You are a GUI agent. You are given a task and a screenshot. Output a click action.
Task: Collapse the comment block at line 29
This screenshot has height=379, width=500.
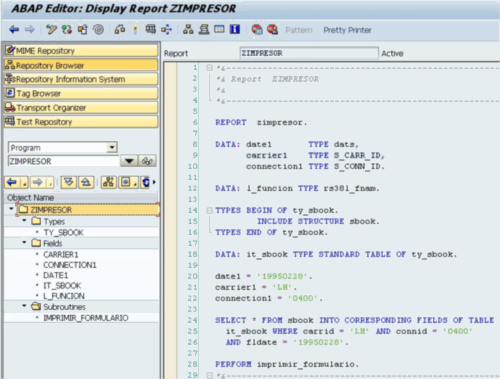209,375
